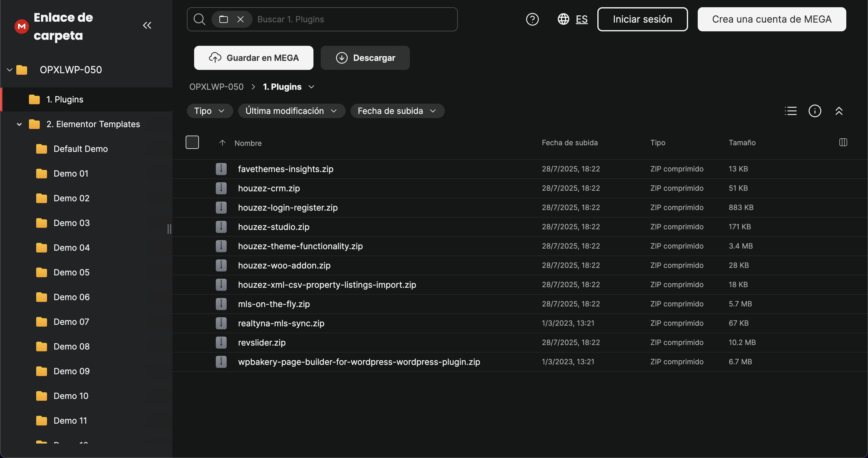
Task: Collapse the 2. Elementor Templates folder
Action: pyautogui.click(x=19, y=124)
